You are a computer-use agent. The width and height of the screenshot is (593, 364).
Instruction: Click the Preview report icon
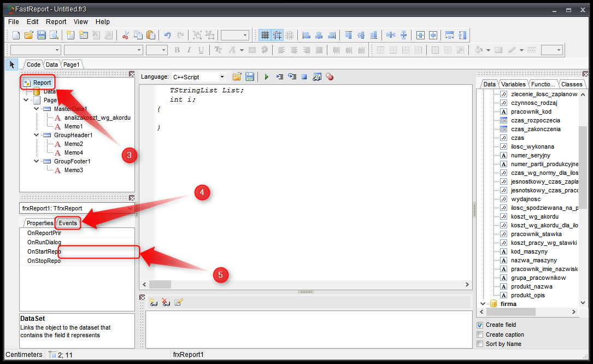coord(54,36)
